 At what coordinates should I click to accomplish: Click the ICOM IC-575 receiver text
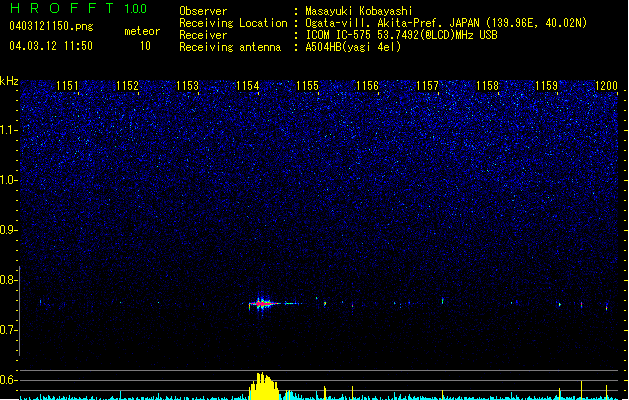[402, 35]
